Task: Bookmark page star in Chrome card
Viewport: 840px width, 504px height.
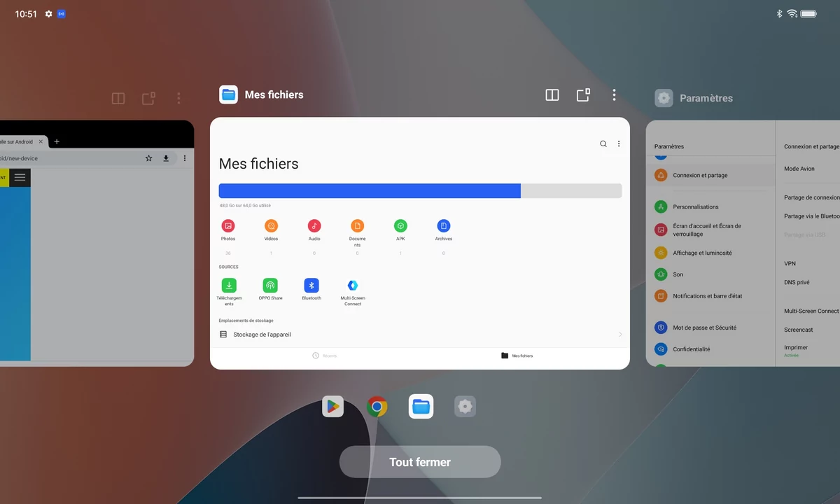Action: [148, 158]
